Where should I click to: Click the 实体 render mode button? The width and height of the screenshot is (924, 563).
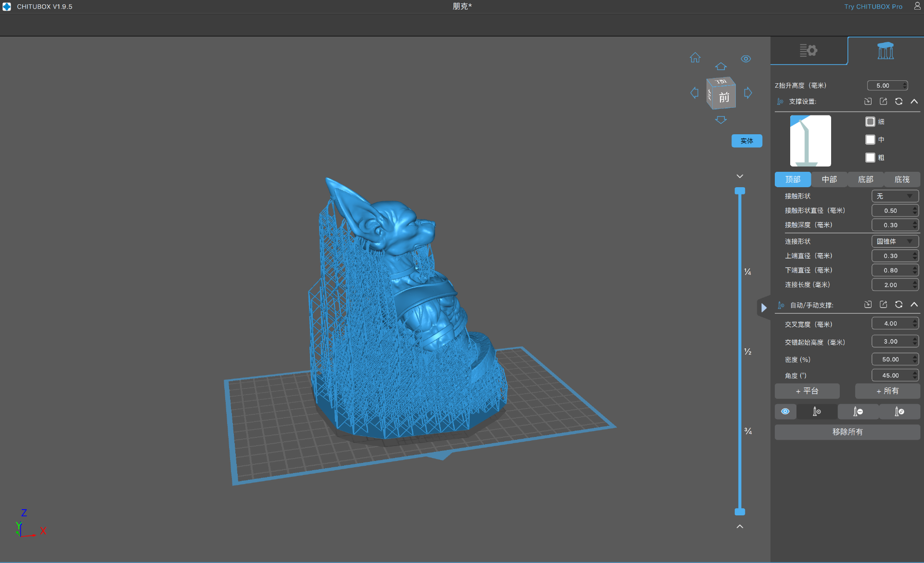(747, 141)
